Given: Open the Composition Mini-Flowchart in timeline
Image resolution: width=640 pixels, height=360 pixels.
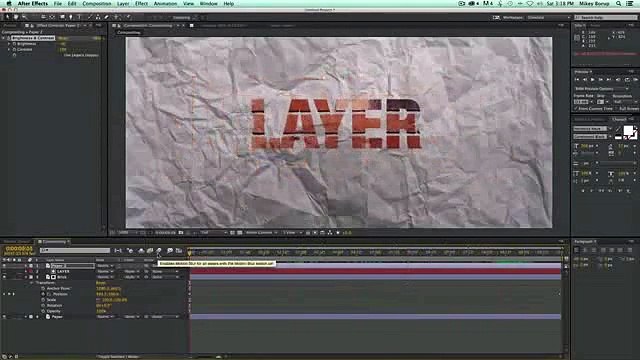Looking at the screenshot, I should click(118, 251).
